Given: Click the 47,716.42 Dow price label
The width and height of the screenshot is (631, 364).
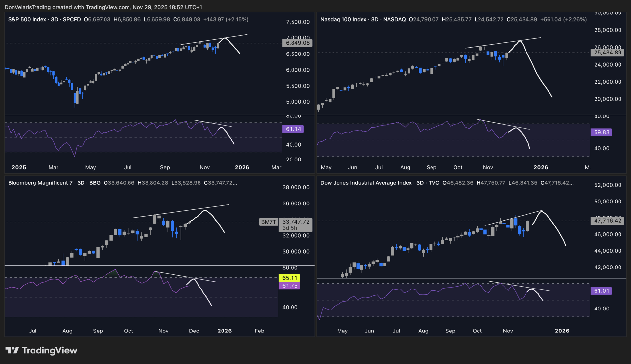Looking at the screenshot, I should point(607,221).
